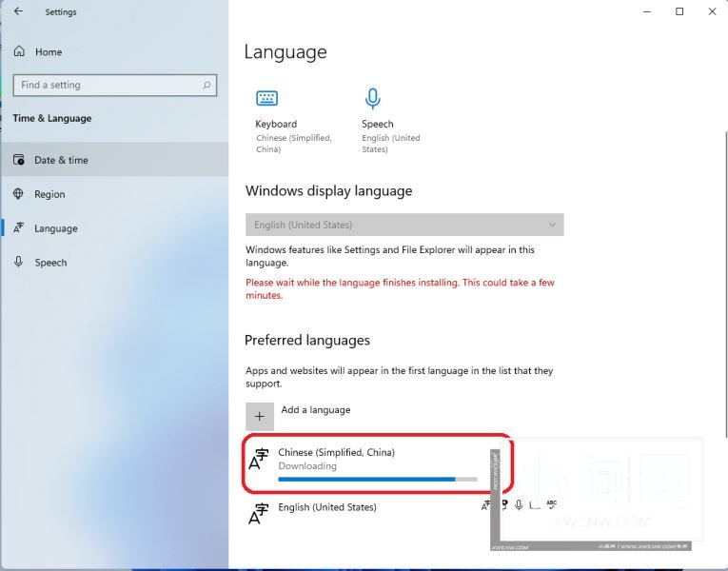728x571 pixels.
Task: Go back with the Settings back arrow
Action: coord(18,11)
